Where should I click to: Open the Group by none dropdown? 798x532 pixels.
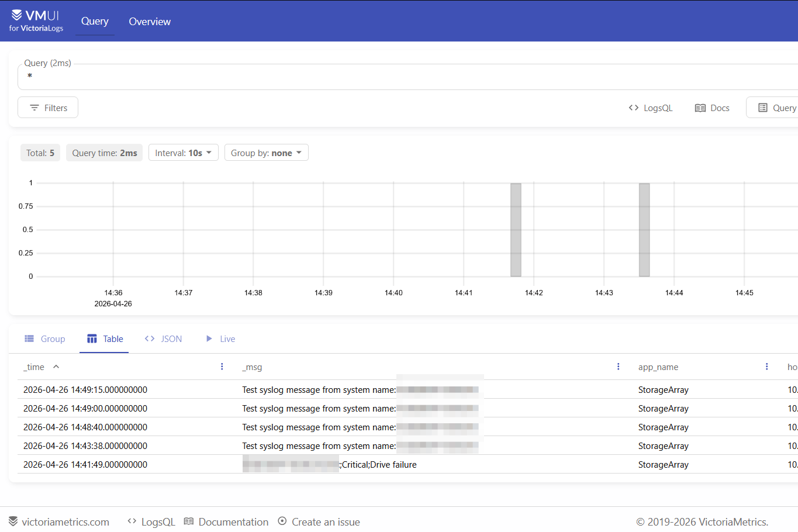pos(267,153)
